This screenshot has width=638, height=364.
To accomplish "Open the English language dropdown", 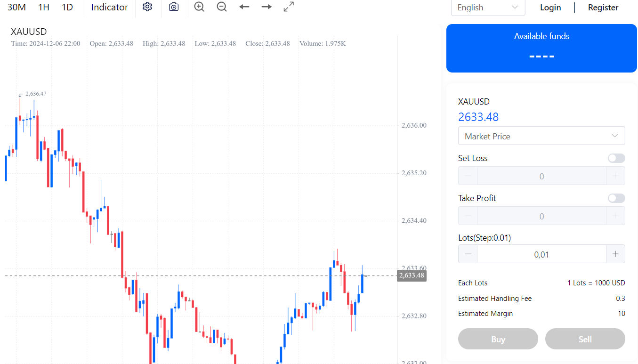I will point(488,8).
